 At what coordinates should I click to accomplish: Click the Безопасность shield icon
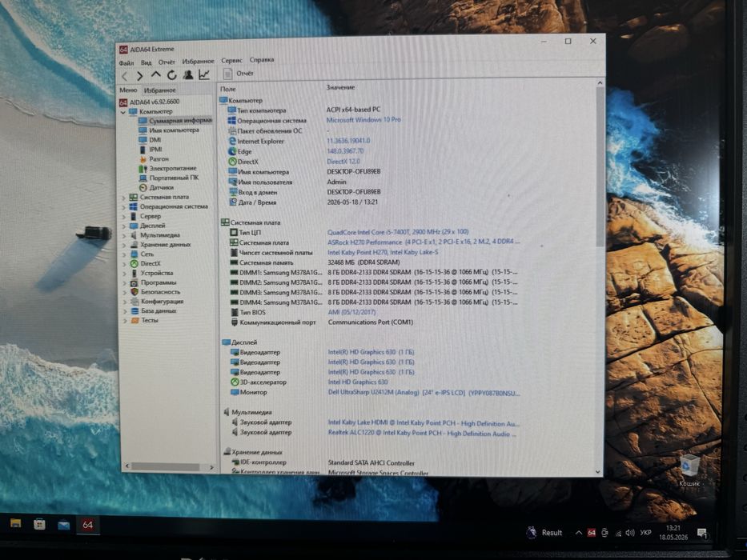pyautogui.click(x=134, y=292)
